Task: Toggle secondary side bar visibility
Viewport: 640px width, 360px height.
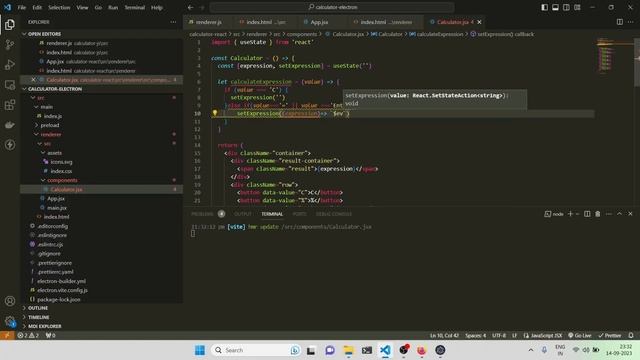Action: pos(566,7)
